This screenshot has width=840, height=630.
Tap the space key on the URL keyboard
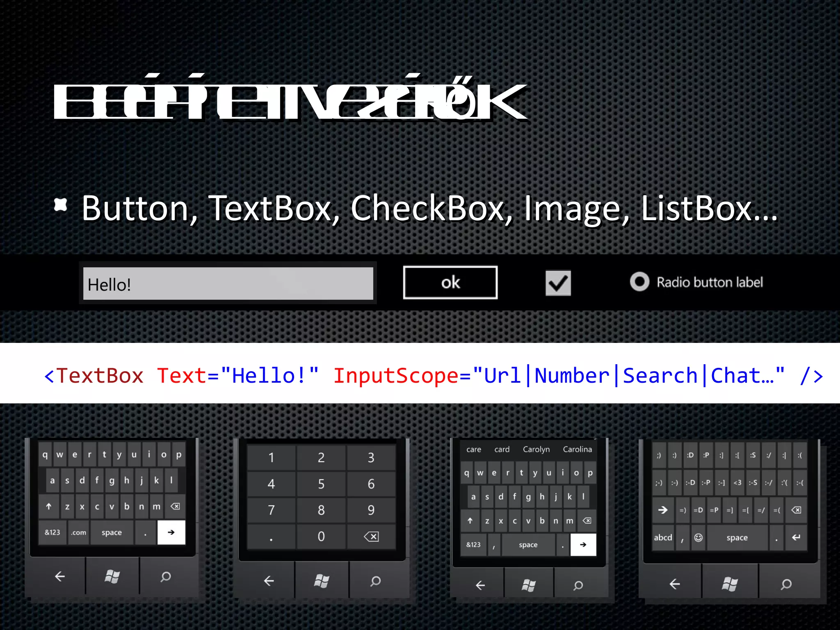(112, 532)
